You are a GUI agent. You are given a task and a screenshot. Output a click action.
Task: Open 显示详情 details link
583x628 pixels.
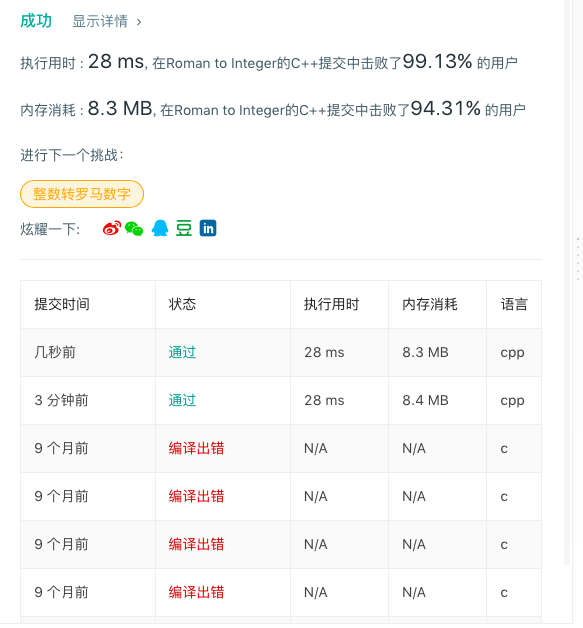(100, 21)
